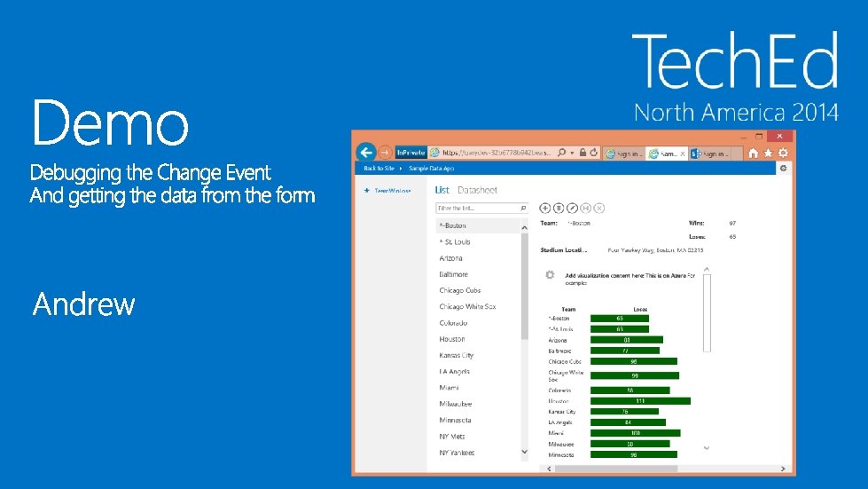This screenshot has height=489, width=868.
Task: Click the InPrivate badge in address bar
Action: (x=411, y=153)
